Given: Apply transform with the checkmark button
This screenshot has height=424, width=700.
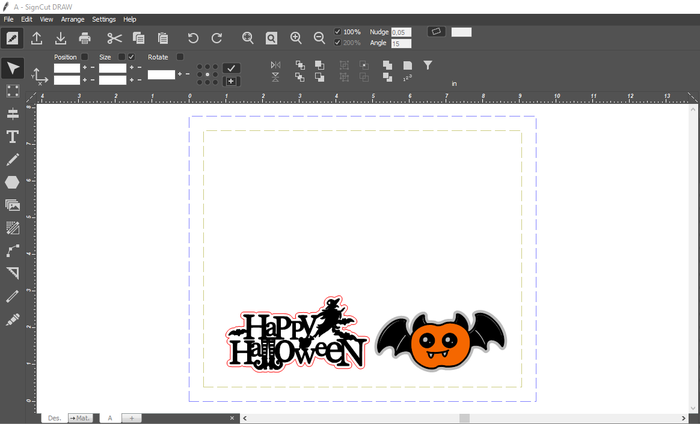Looking at the screenshot, I should [231, 68].
